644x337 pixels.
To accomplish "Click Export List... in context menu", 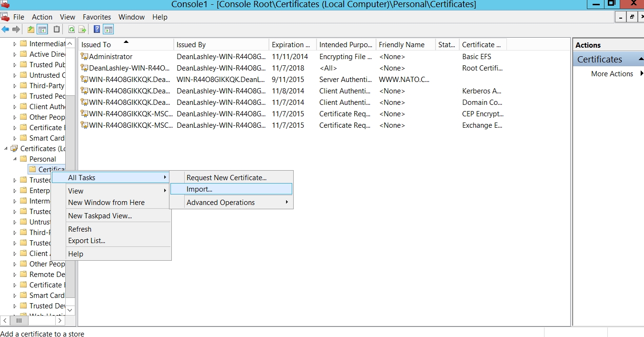I will [87, 241].
